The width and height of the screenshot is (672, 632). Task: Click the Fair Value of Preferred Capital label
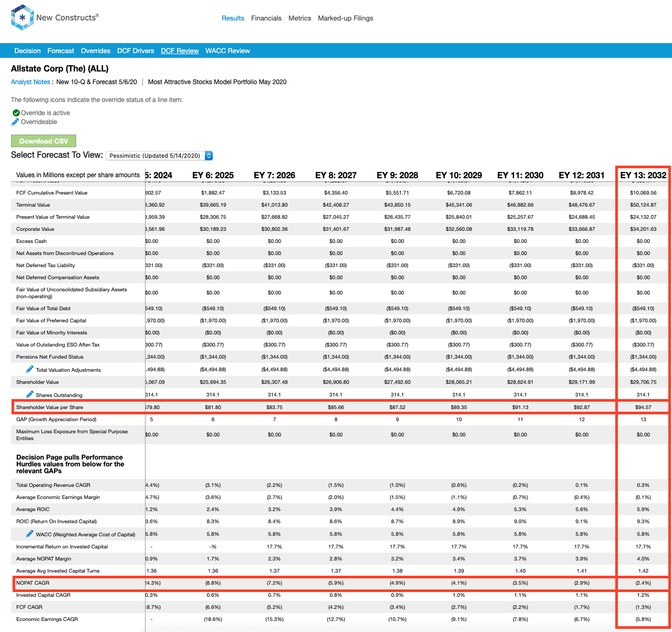tap(51, 321)
